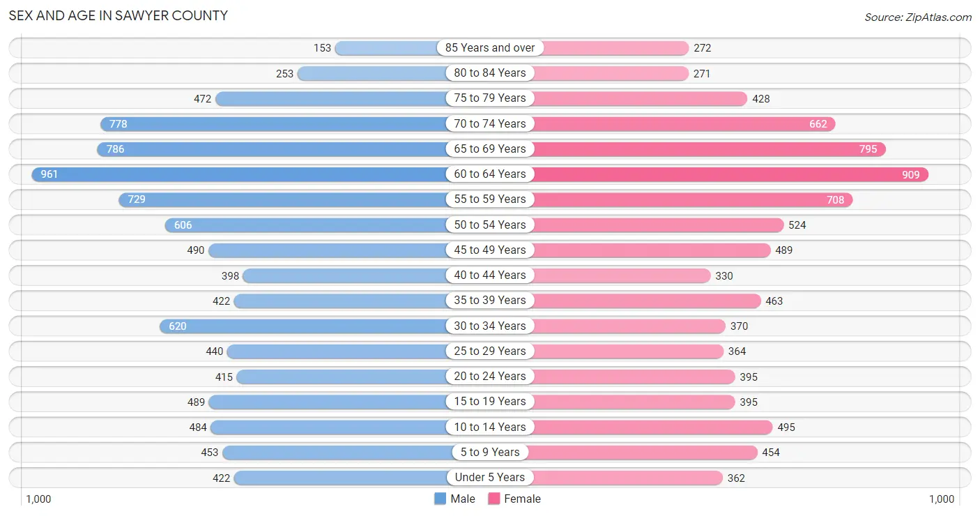Click the 50 to 54 Years label
This screenshot has height=516, width=980.
pos(490,225)
